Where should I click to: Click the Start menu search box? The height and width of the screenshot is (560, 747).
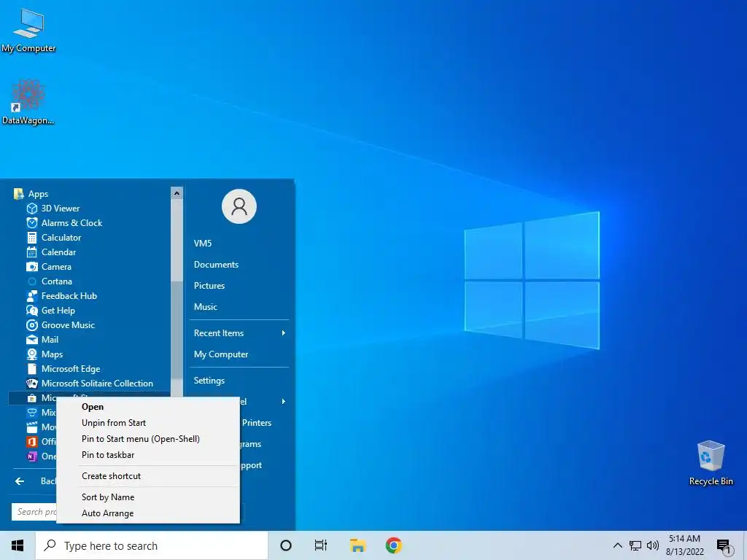point(34,512)
